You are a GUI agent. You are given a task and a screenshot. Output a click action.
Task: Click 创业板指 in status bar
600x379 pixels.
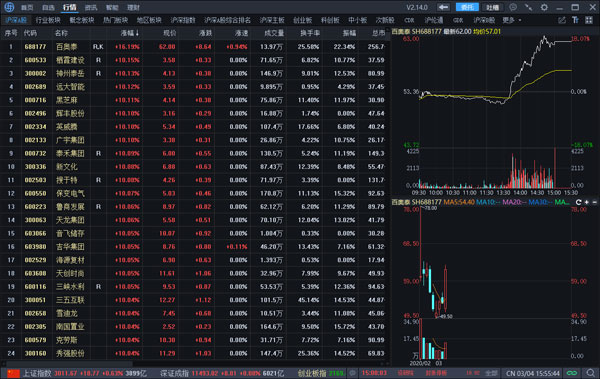[x=312, y=373]
